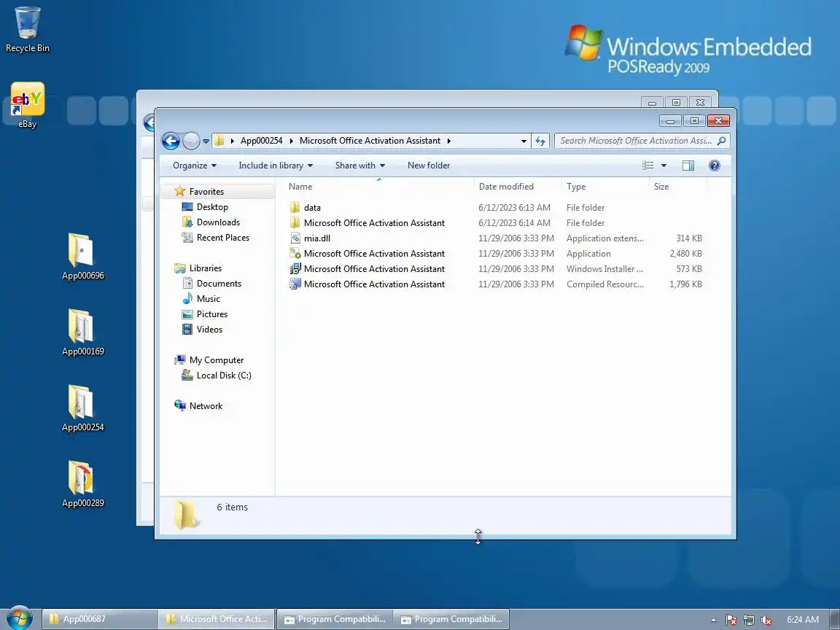
Task: Open the Share with menu
Action: (360, 166)
